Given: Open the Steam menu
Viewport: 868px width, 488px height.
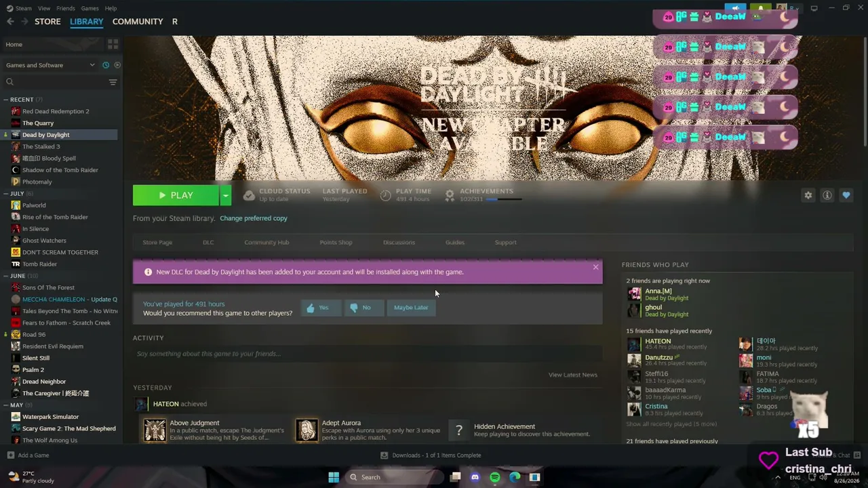Looking at the screenshot, I should [19, 8].
